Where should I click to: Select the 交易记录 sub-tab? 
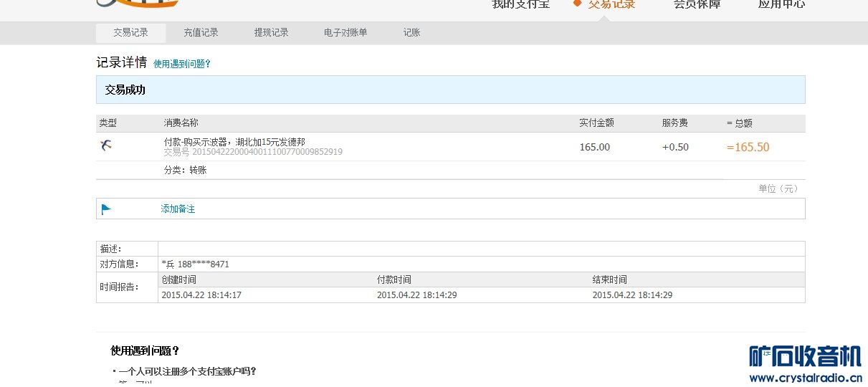pyautogui.click(x=131, y=33)
